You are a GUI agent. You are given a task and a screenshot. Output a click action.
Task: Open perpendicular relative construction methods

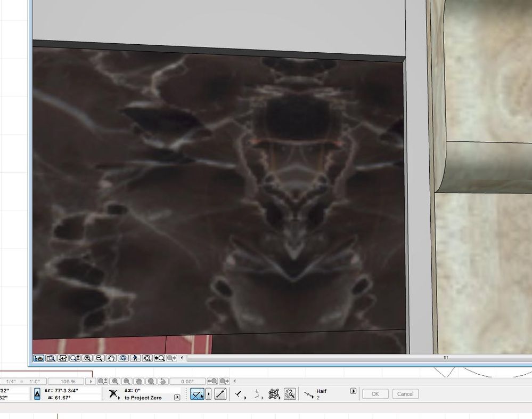pyautogui.click(x=239, y=394)
